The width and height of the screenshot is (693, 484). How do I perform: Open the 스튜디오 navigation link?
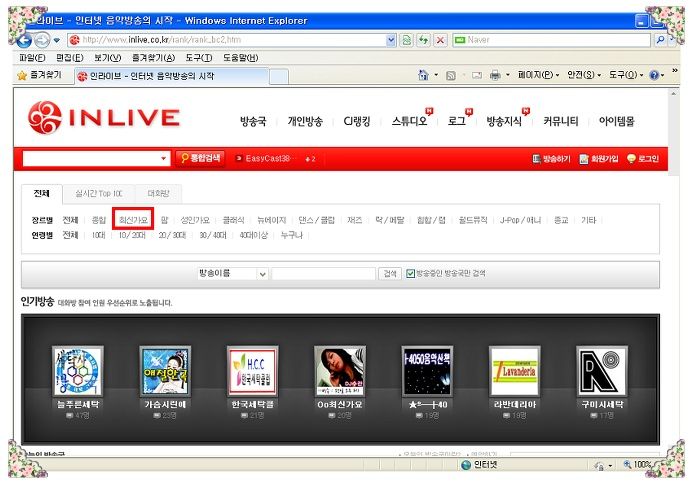click(409, 122)
